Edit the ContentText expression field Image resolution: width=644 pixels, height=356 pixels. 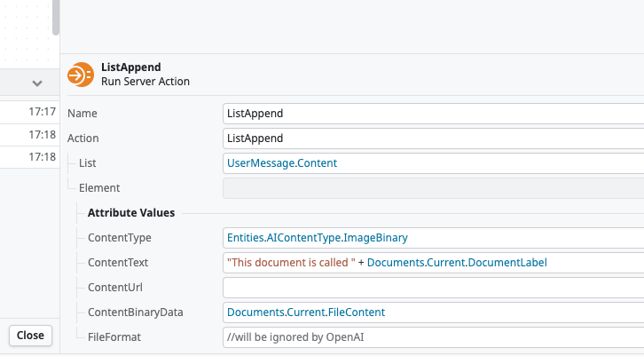coord(433,263)
